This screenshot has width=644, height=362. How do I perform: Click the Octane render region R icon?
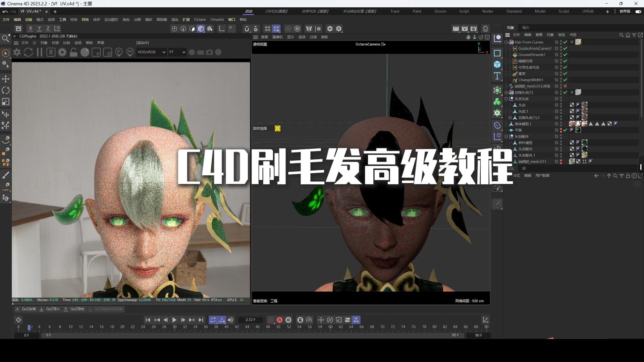click(51, 52)
